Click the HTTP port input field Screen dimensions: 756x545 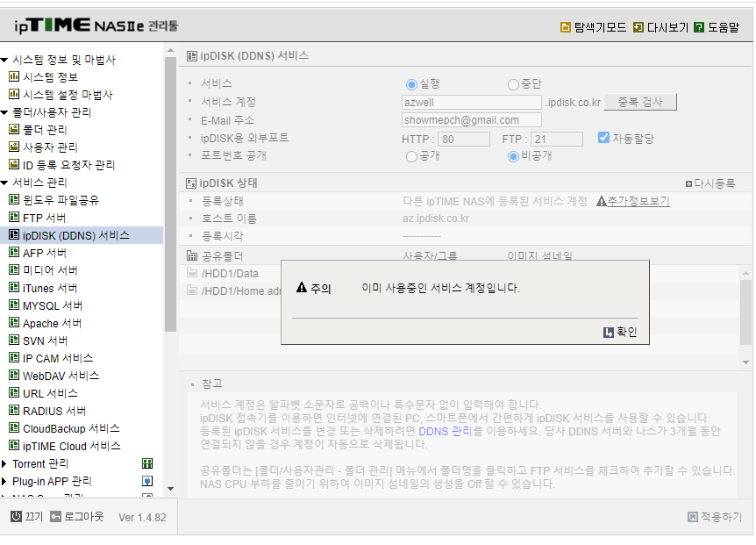point(464,139)
